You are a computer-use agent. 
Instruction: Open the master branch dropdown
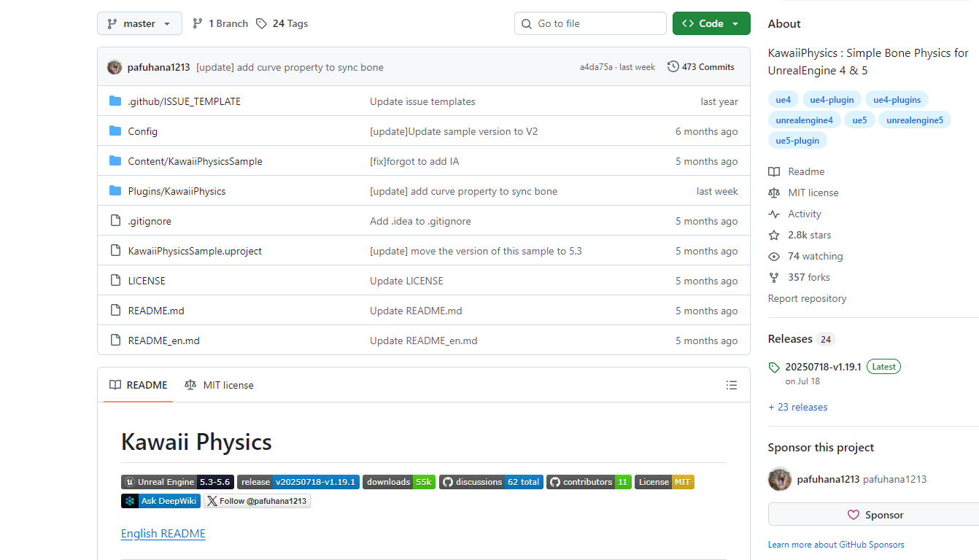point(139,23)
